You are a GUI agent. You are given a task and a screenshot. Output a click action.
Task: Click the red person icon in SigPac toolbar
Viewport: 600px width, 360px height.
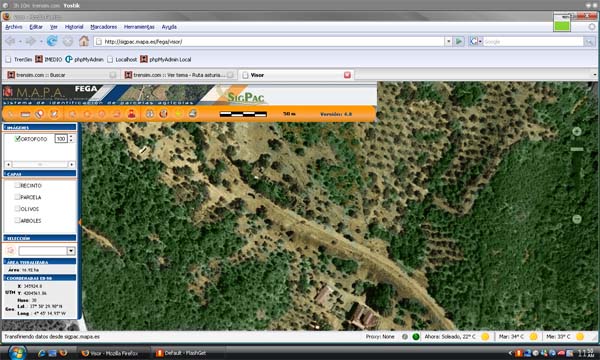click(x=131, y=114)
